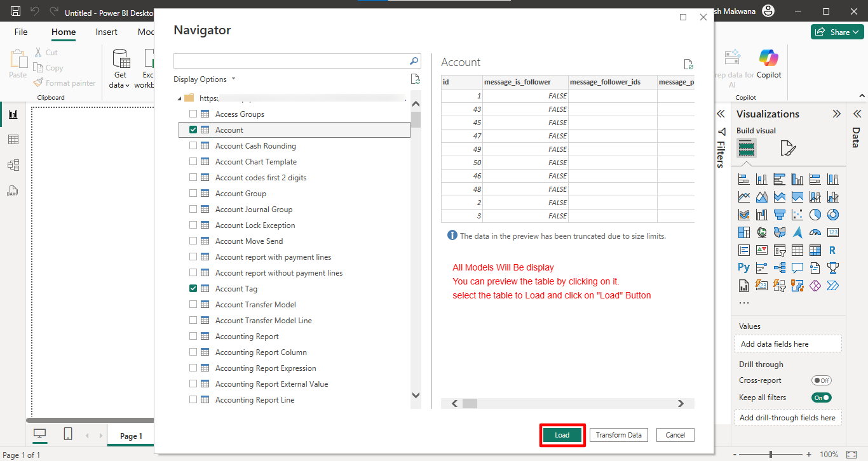The image size is (868, 461).
Task: Check the Account Journal Group checkbox
Action: 193,209
